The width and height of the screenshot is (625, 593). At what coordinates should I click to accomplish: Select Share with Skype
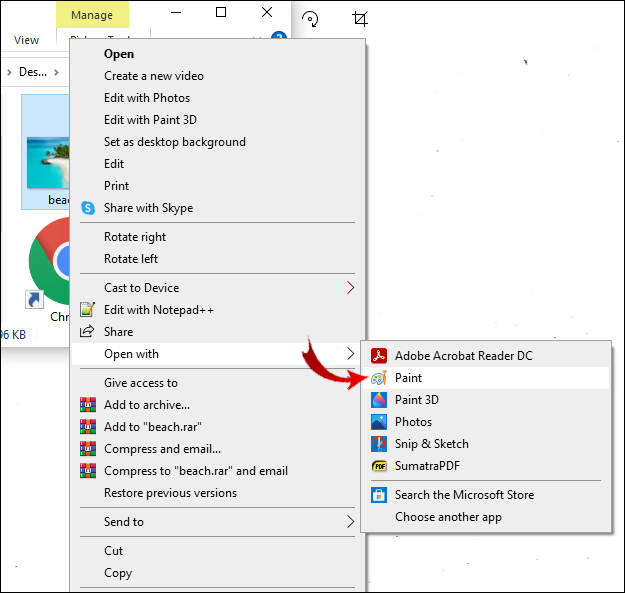pyautogui.click(x=217, y=208)
